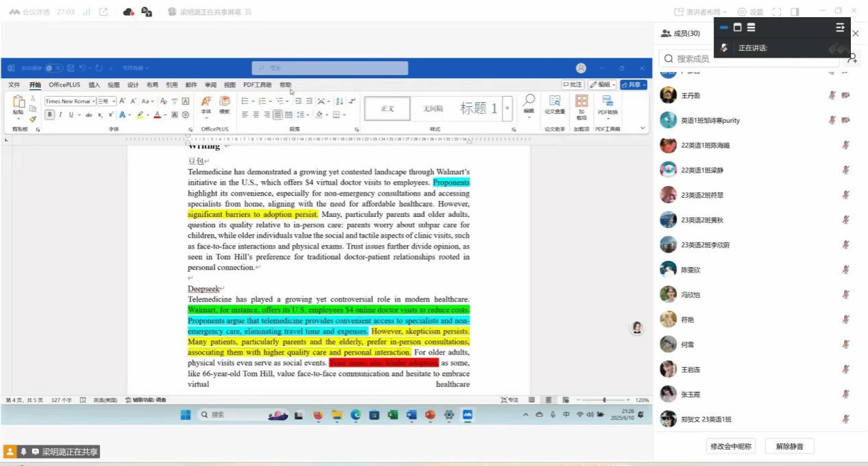Image resolution: width=868 pixels, height=466 pixels.
Task: Switch to the PDF工具箱 ribbon tab
Action: pyautogui.click(x=257, y=84)
